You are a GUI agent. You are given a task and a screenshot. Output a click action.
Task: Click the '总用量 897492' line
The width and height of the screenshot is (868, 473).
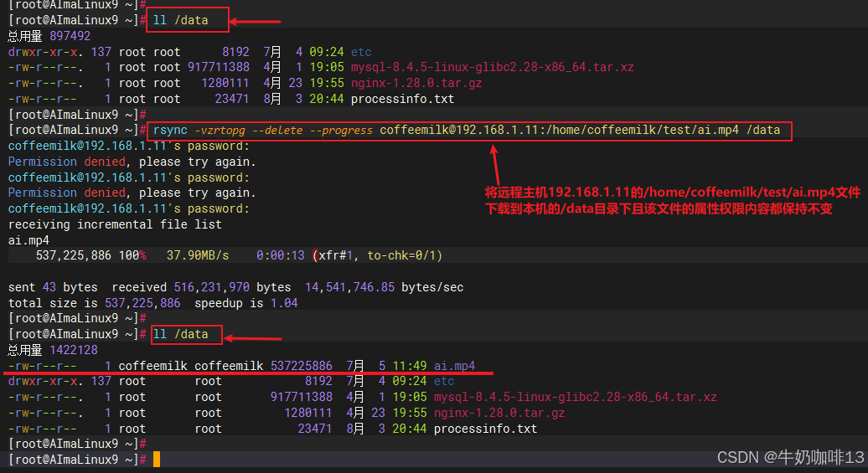click(49, 36)
